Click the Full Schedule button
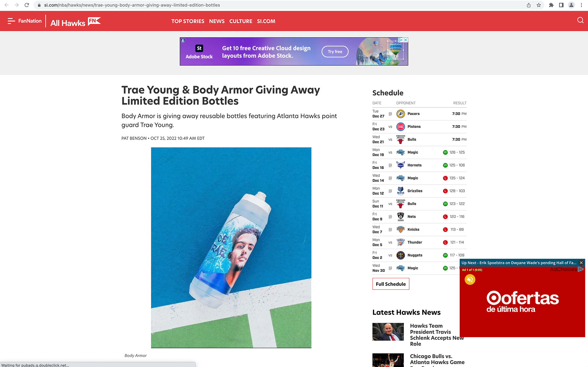This screenshot has height=367, width=588. click(391, 284)
